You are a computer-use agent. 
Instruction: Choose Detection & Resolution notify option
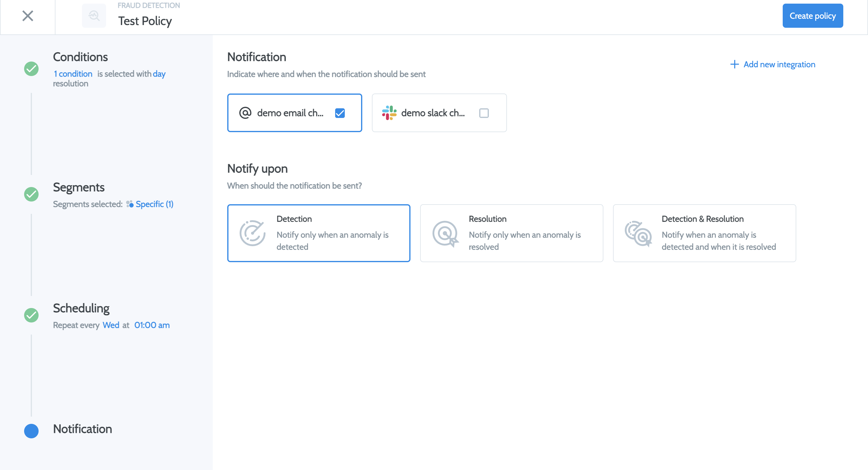pos(704,233)
